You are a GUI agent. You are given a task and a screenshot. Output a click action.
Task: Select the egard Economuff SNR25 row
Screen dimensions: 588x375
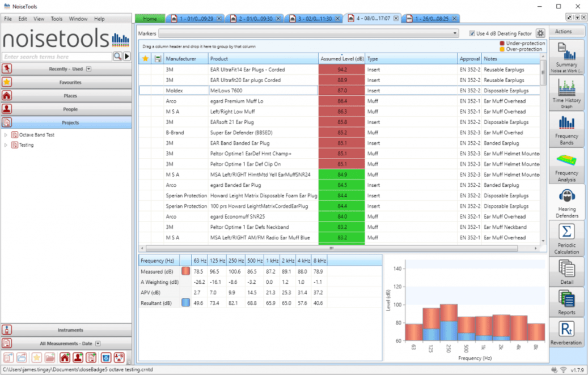[x=340, y=216]
